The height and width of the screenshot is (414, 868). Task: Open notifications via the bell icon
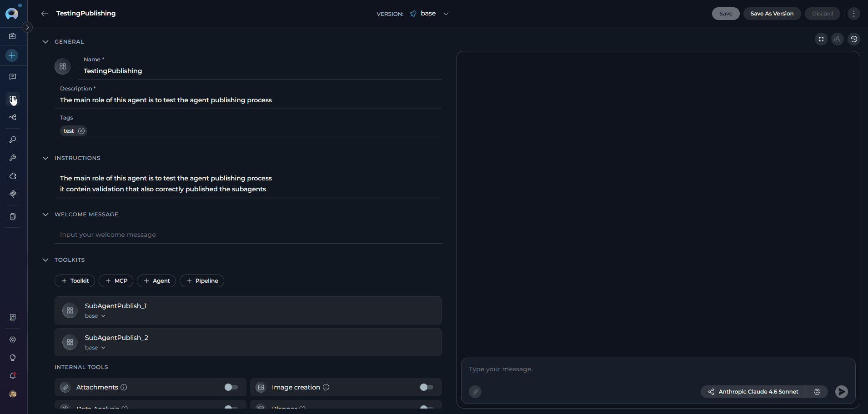tap(13, 376)
